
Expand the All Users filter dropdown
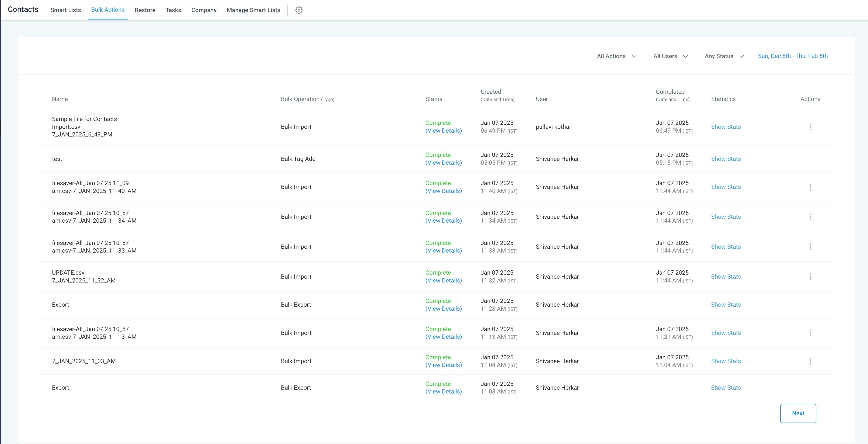tap(670, 56)
